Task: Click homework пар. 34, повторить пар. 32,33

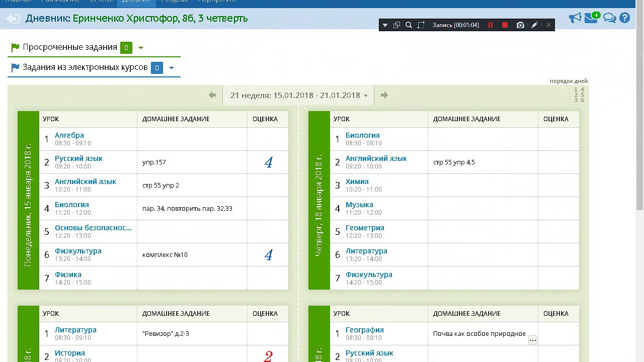Action: pyautogui.click(x=187, y=209)
